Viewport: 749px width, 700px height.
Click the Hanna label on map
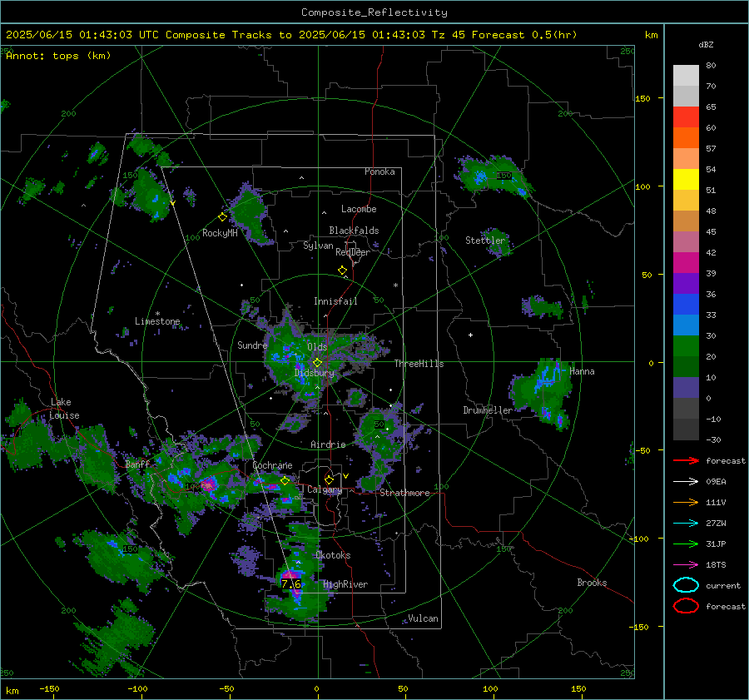tap(582, 371)
